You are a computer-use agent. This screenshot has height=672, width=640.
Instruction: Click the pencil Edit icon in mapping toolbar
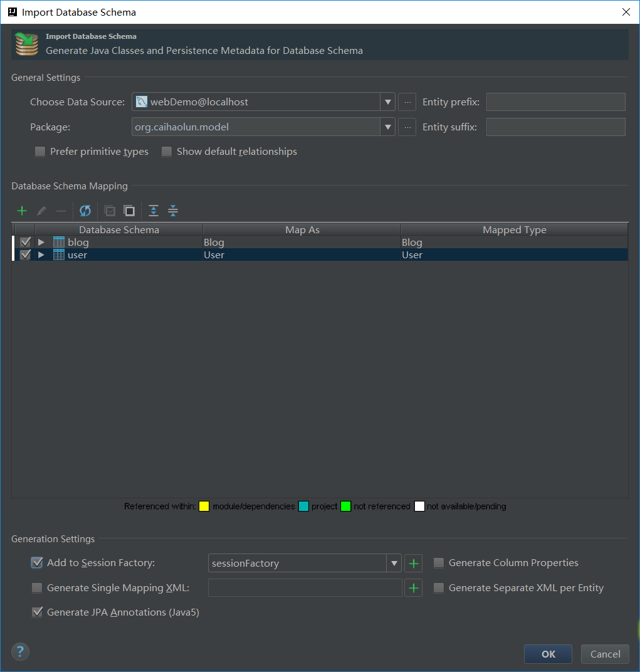[41, 211]
